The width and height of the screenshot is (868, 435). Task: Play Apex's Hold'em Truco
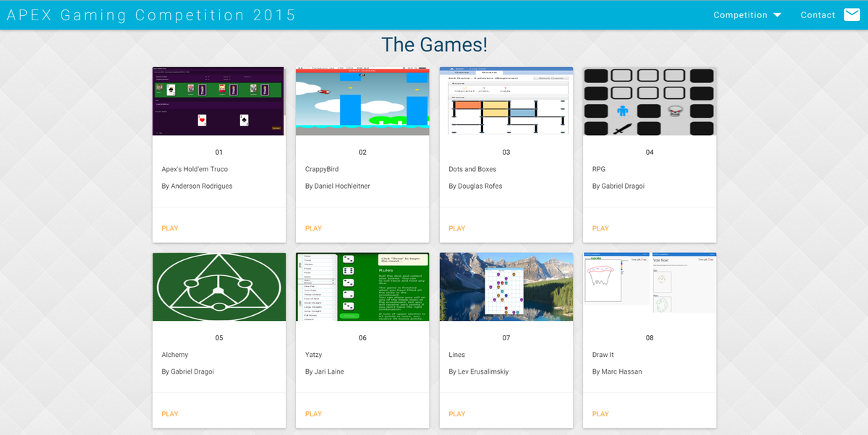pyautogui.click(x=170, y=228)
